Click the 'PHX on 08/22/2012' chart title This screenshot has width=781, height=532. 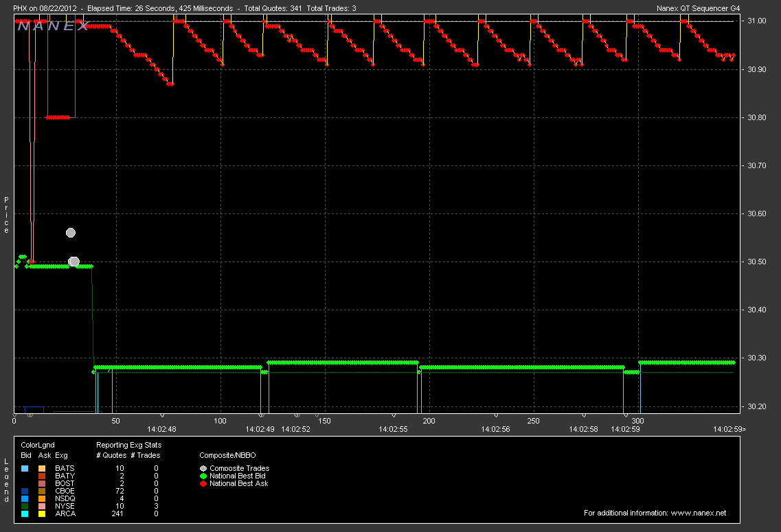[45, 8]
